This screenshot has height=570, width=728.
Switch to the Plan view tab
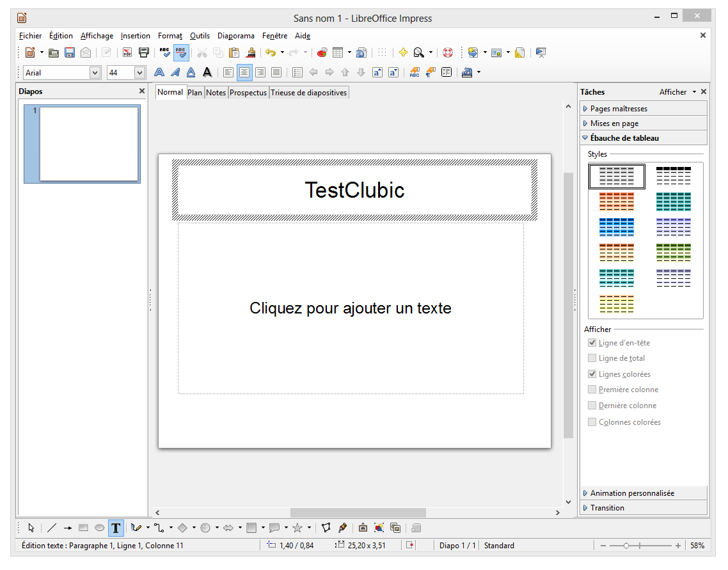[x=194, y=92]
